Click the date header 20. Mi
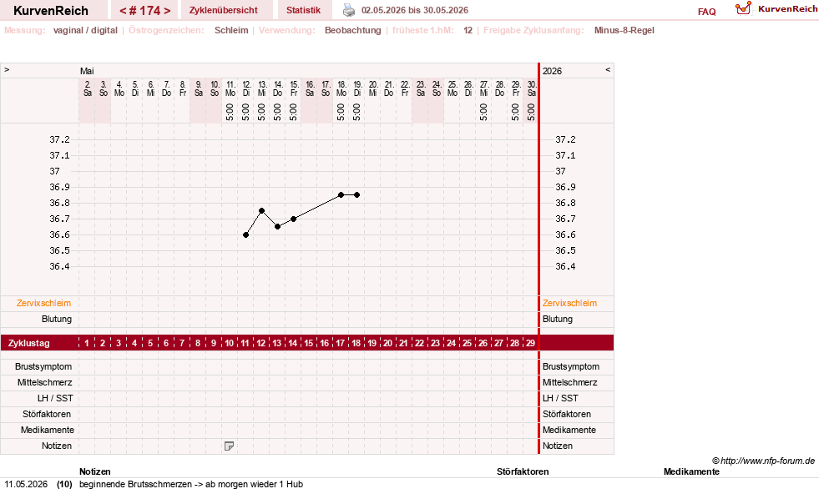 click(x=373, y=88)
